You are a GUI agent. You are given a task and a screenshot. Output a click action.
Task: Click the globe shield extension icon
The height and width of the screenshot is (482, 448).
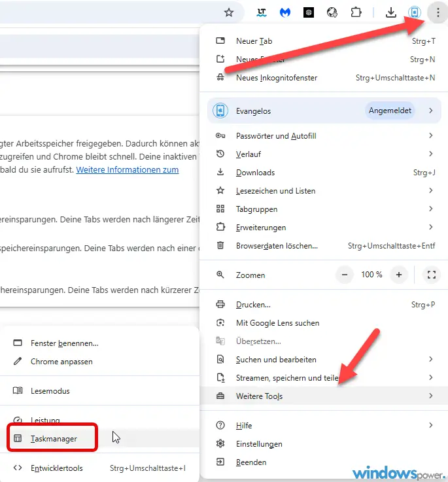[x=332, y=12]
